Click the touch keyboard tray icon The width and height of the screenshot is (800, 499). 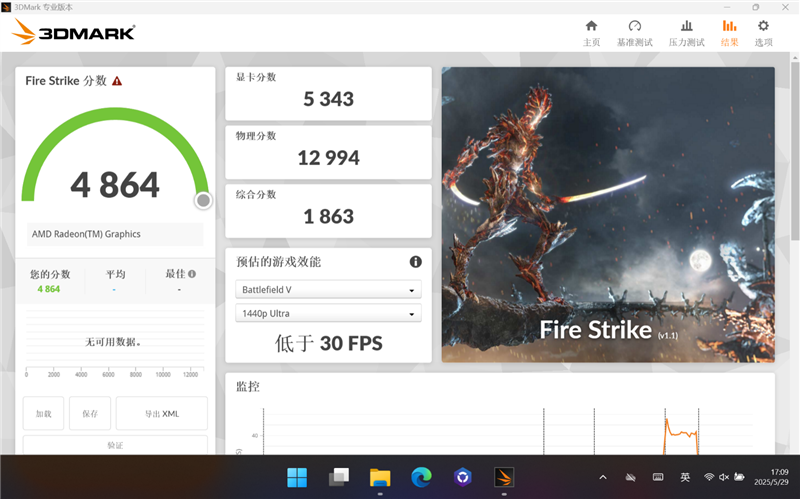[658, 478]
